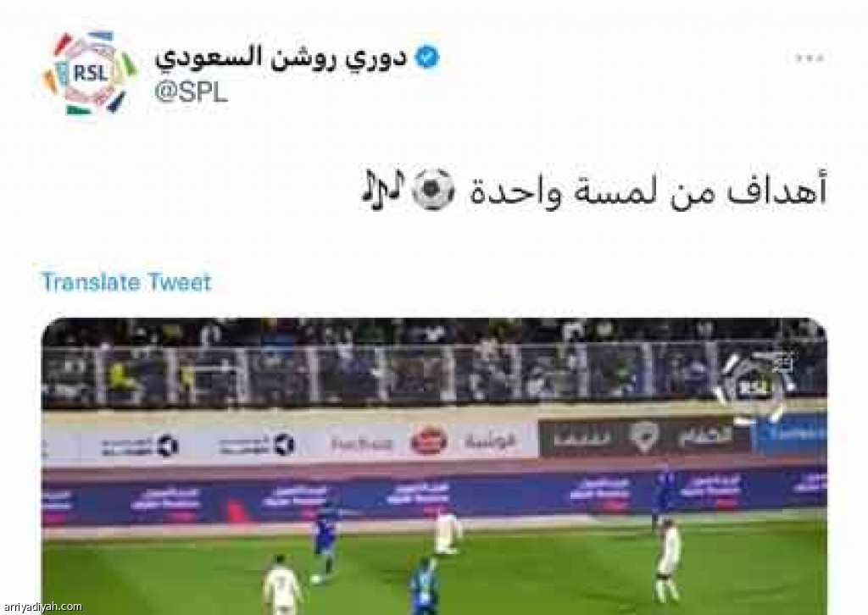Play the embedded match video
Image resolution: width=868 pixels, height=615 pixels.
pos(435,466)
